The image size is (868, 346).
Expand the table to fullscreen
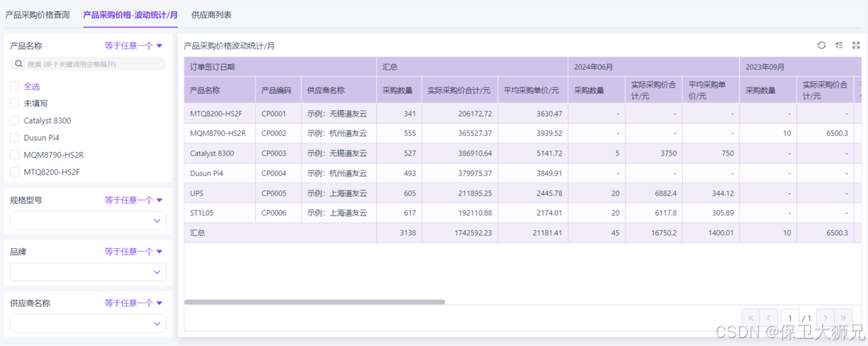856,46
